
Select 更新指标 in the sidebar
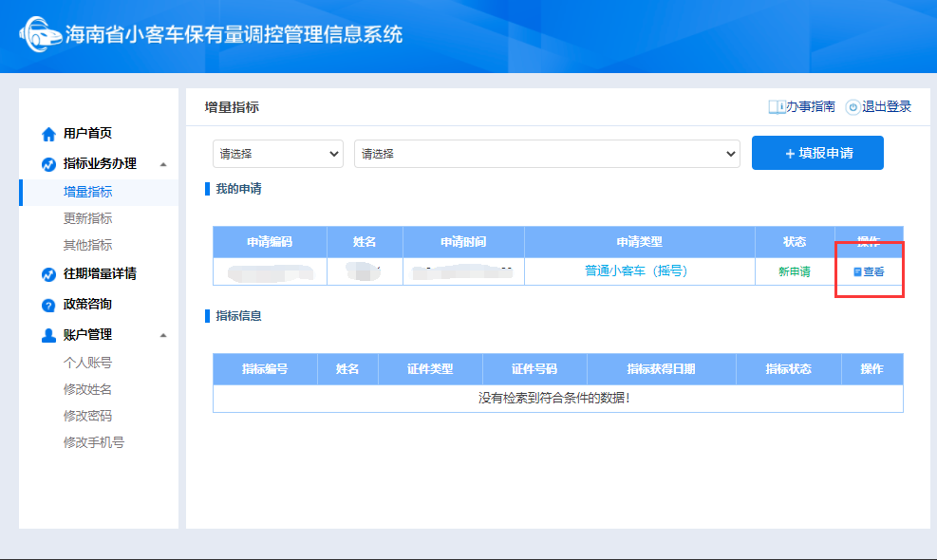coord(87,218)
